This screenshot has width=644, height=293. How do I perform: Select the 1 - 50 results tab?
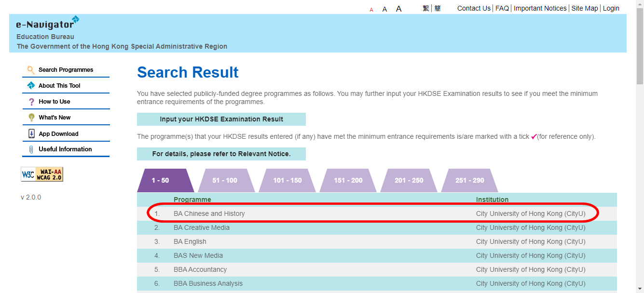[x=165, y=181]
